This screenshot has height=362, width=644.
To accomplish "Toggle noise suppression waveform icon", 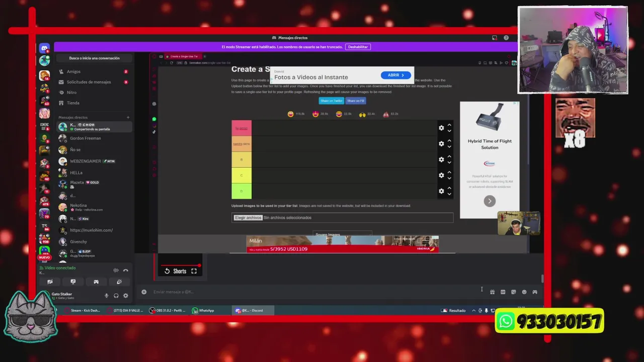I will (116, 270).
